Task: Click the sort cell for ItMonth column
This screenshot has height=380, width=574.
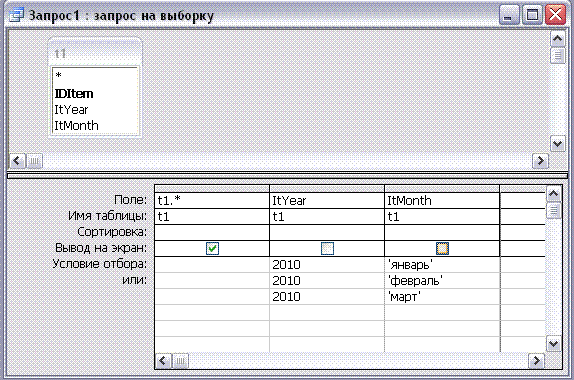Action: click(x=442, y=232)
